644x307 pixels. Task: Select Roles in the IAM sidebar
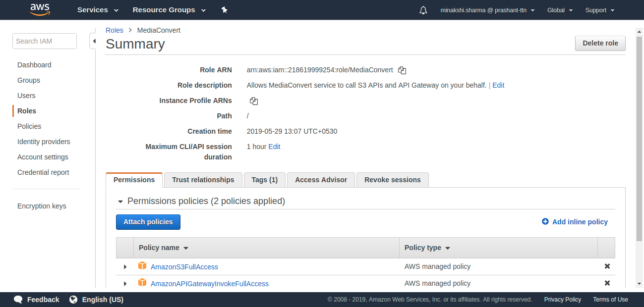coord(27,111)
